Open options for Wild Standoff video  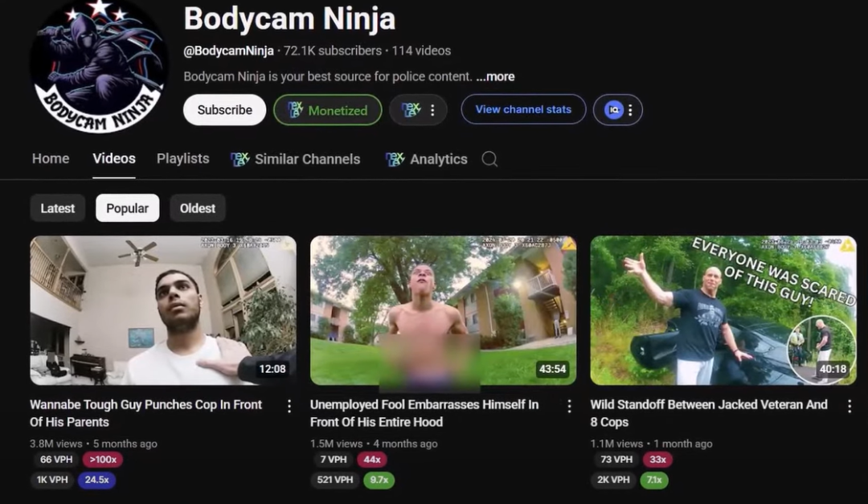coord(849,407)
